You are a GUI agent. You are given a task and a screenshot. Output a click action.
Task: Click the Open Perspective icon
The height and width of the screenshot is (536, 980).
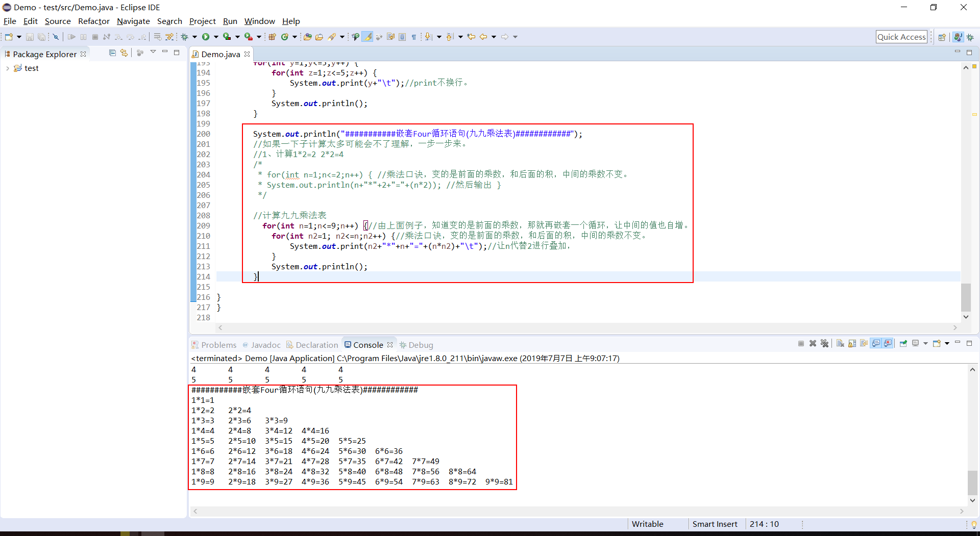[942, 37]
